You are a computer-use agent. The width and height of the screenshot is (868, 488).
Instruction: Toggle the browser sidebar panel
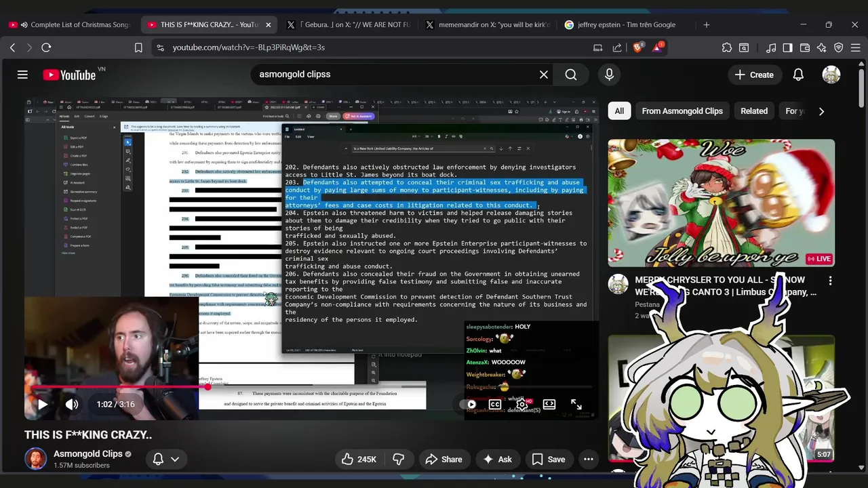pyautogui.click(x=788, y=47)
